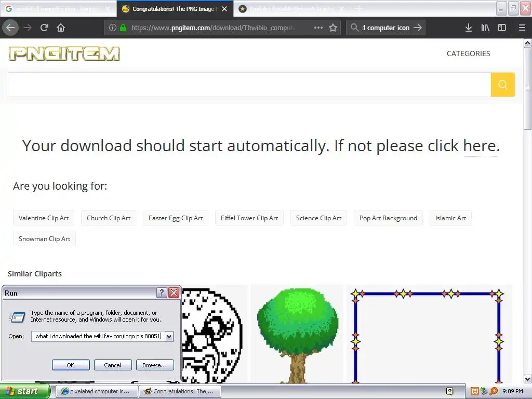The image size is (532, 399).
Task: Open the Islamic Art tag
Action: 450,218
